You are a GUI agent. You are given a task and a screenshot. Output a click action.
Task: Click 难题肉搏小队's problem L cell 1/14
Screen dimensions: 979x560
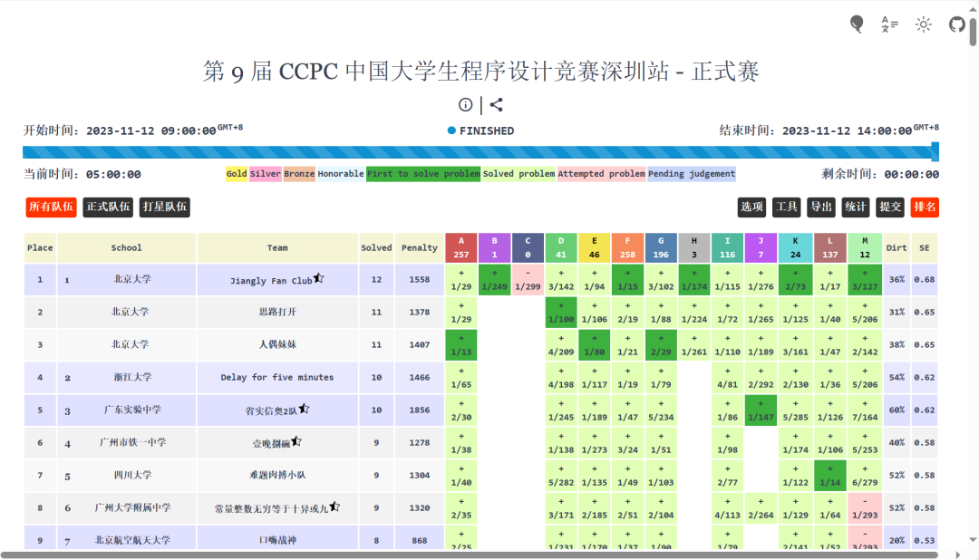829,475
